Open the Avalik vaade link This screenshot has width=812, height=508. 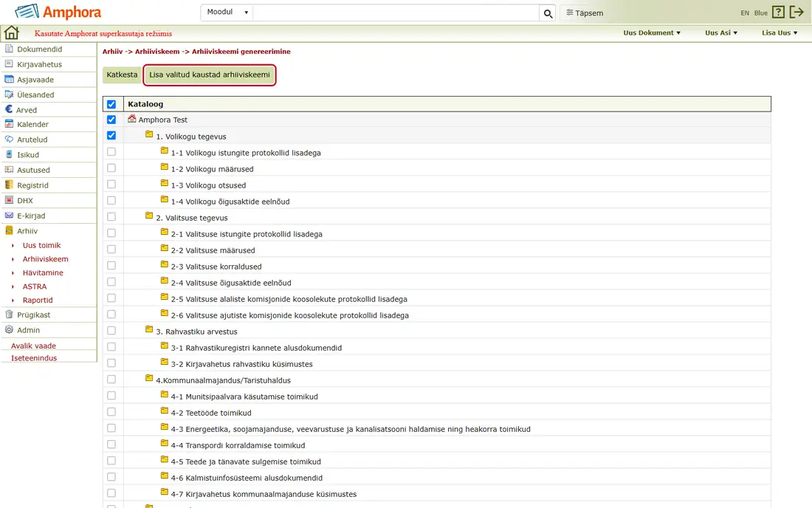point(34,346)
